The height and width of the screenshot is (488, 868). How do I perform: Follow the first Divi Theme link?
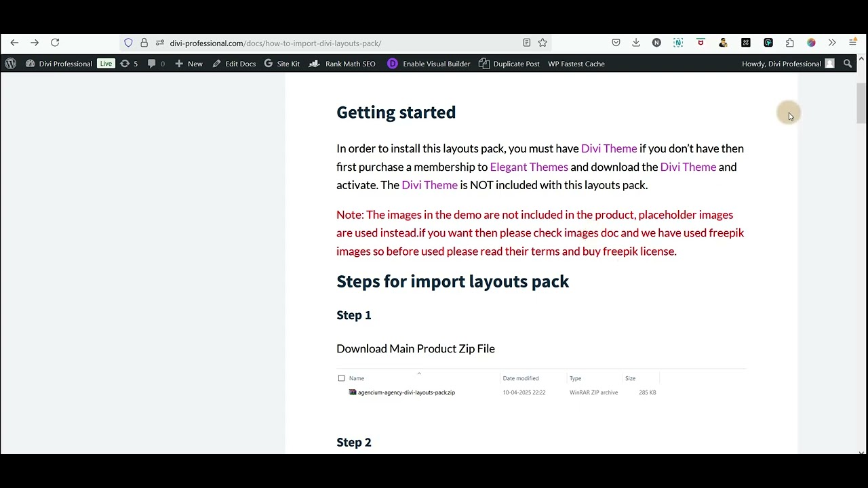(x=609, y=148)
